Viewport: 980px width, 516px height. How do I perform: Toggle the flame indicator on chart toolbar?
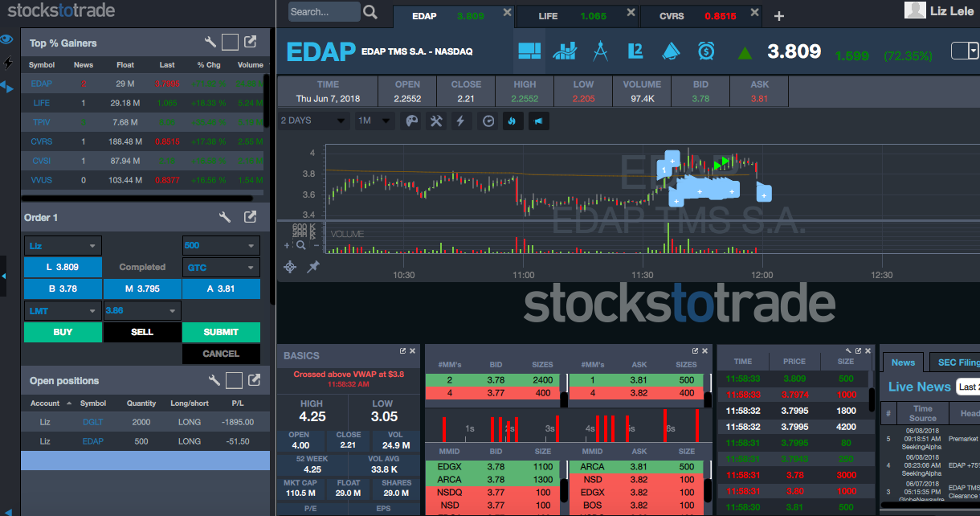[x=513, y=121]
